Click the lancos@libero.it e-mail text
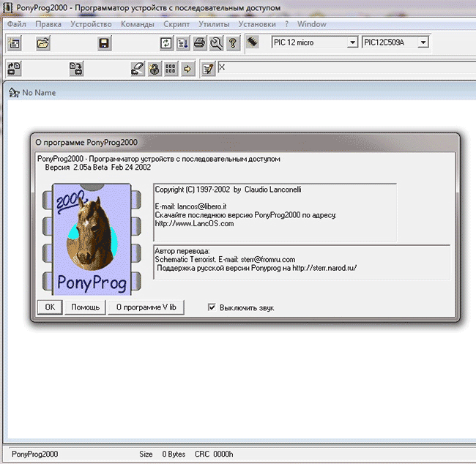Viewport: 476px width, 464px height. (x=202, y=206)
